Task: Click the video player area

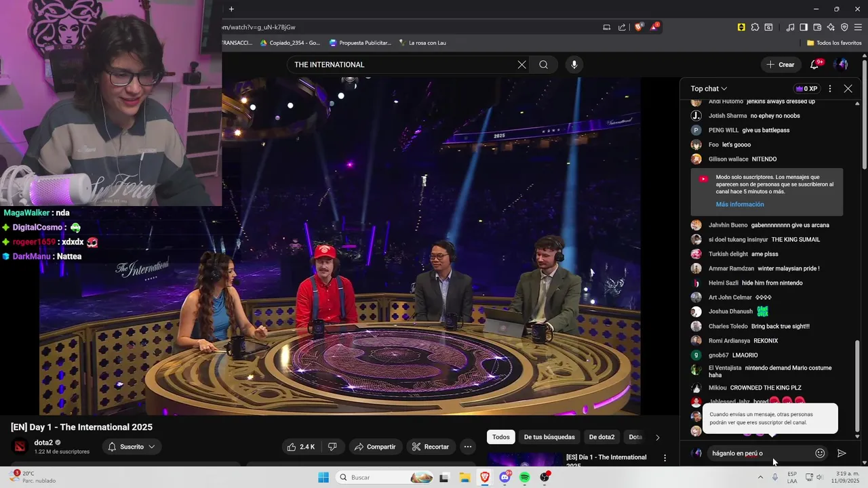Action: tap(339, 245)
